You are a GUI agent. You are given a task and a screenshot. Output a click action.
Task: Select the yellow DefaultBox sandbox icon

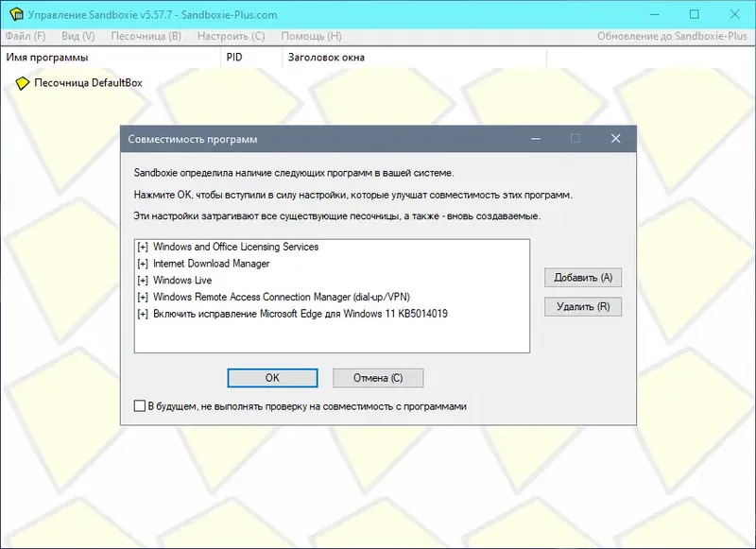(22, 83)
